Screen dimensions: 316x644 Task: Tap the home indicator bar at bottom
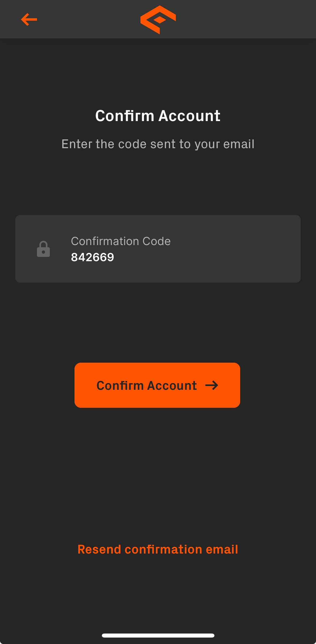(158, 635)
